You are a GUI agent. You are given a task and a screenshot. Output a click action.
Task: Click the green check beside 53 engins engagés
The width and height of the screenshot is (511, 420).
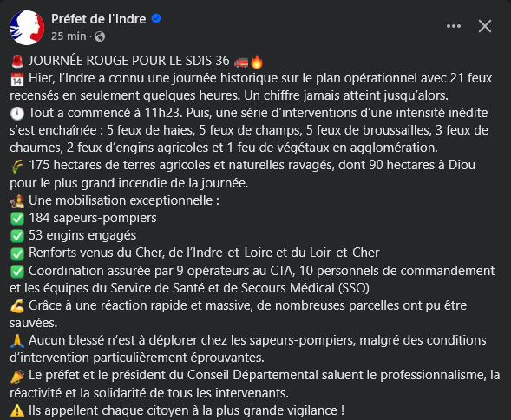coord(17,236)
